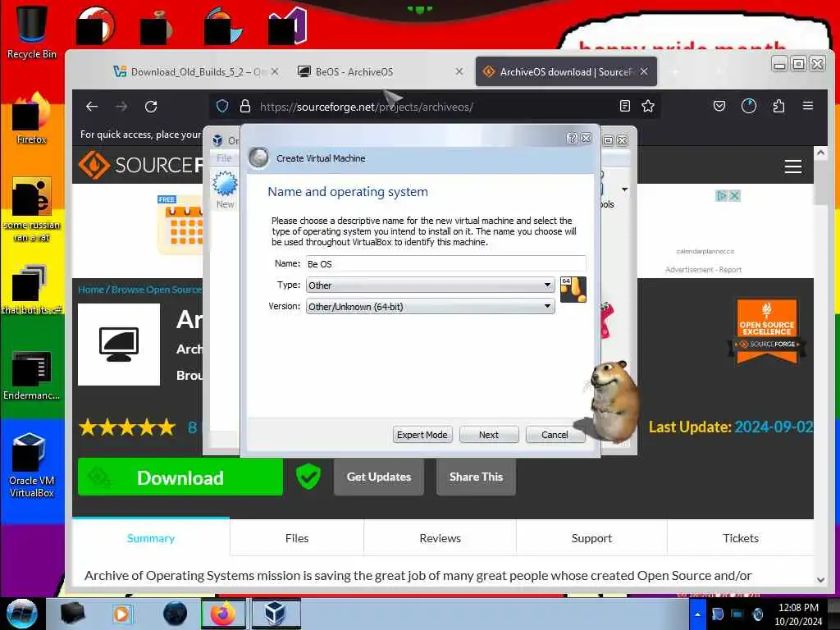This screenshot has width=840, height=630.
Task: Click the page scrollbar up arrow
Action: click(820, 153)
